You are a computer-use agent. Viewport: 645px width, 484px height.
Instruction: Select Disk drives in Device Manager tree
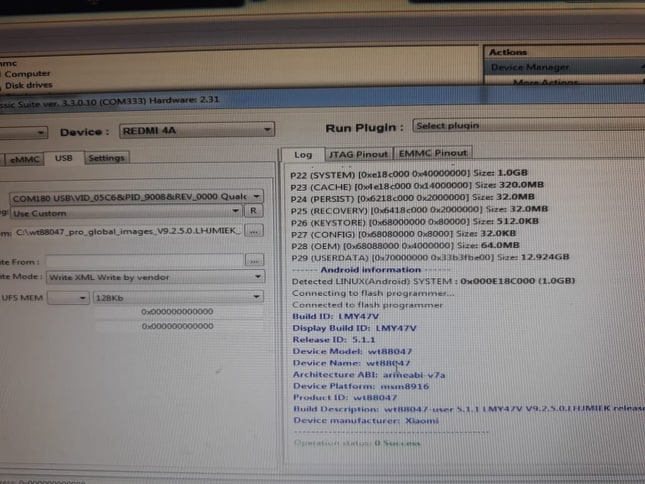click(29, 85)
